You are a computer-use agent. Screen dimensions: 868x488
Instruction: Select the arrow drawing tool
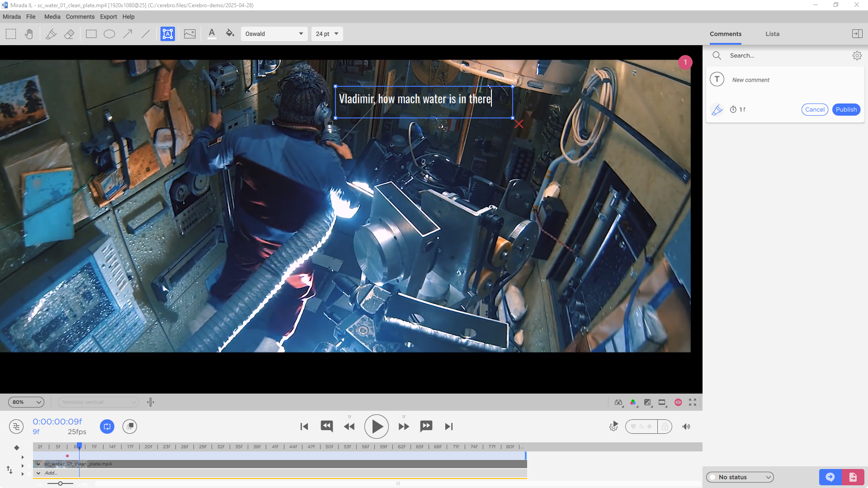(127, 33)
